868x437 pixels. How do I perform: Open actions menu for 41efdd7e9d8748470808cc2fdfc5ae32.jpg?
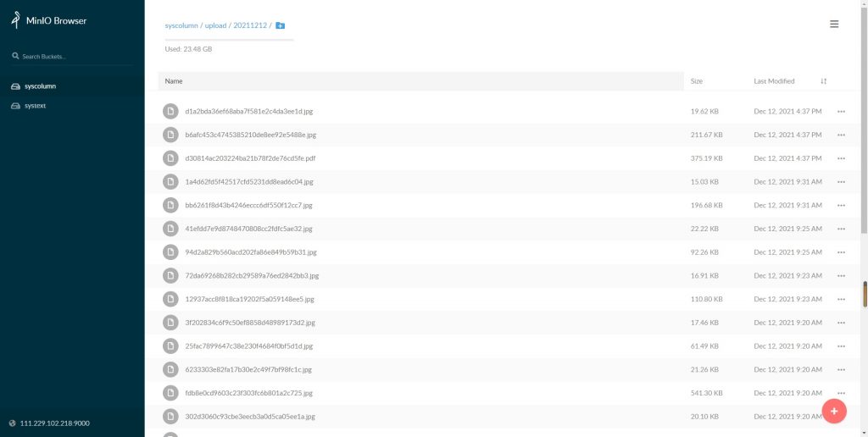(x=842, y=229)
